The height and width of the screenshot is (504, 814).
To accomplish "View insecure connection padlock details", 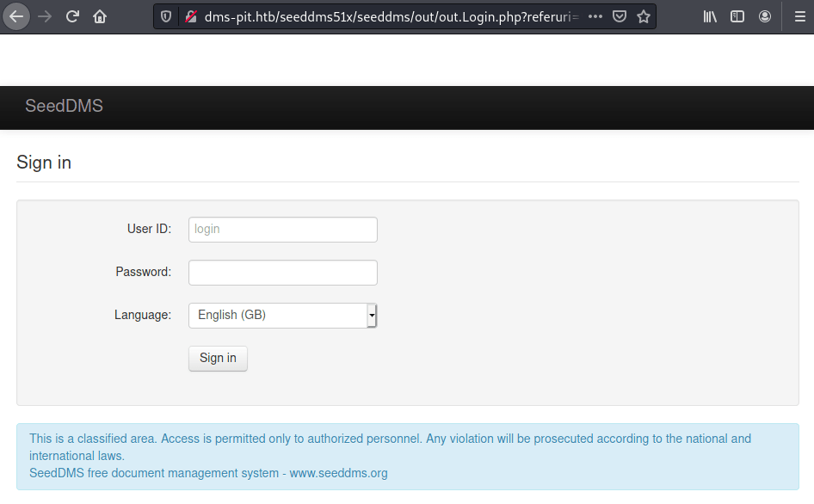I will (x=190, y=16).
